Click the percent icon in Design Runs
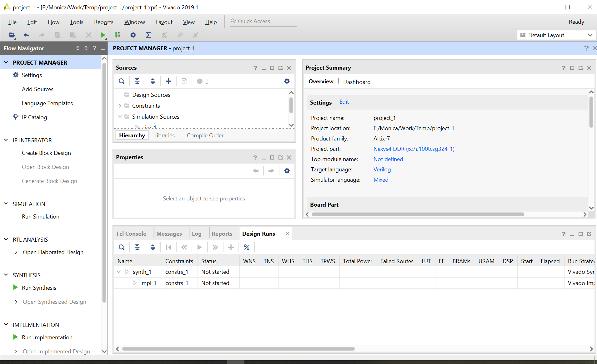The image size is (597, 364). [x=247, y=247]
